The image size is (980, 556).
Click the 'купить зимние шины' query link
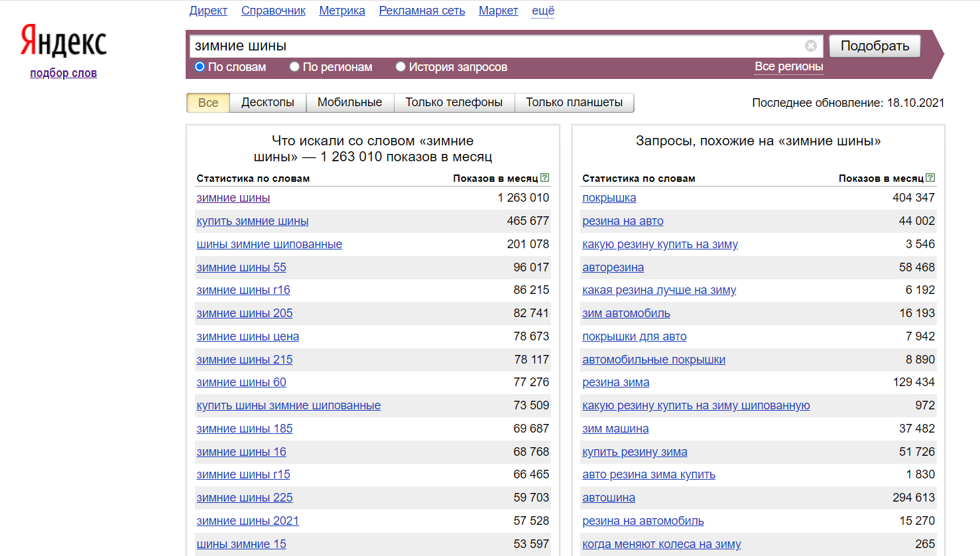(x=252, y=221)
